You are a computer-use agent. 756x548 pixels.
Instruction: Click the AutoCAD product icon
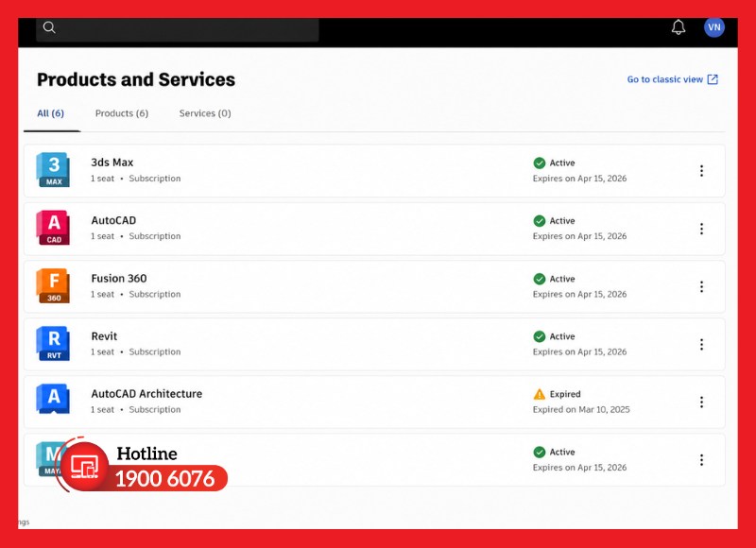pyautogui.click(x=53, y=228)
